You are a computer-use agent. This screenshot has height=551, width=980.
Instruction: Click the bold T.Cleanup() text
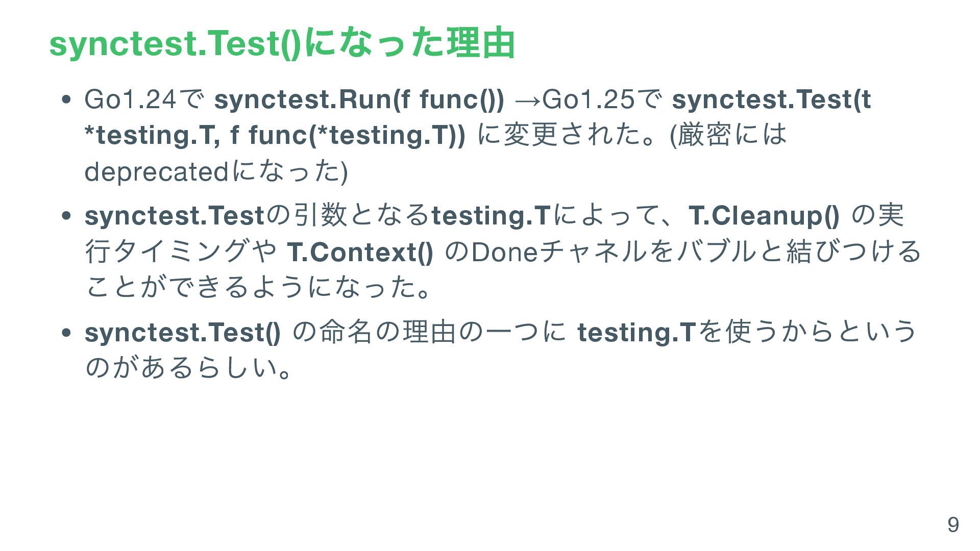(x=764, y=215)
